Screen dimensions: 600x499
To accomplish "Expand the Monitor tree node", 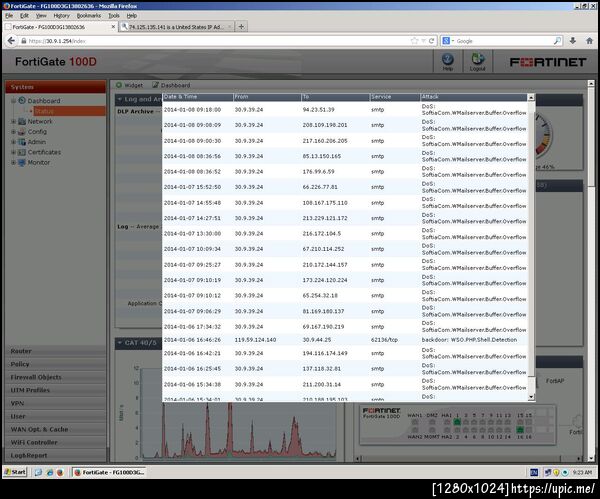I will [13, 163].
